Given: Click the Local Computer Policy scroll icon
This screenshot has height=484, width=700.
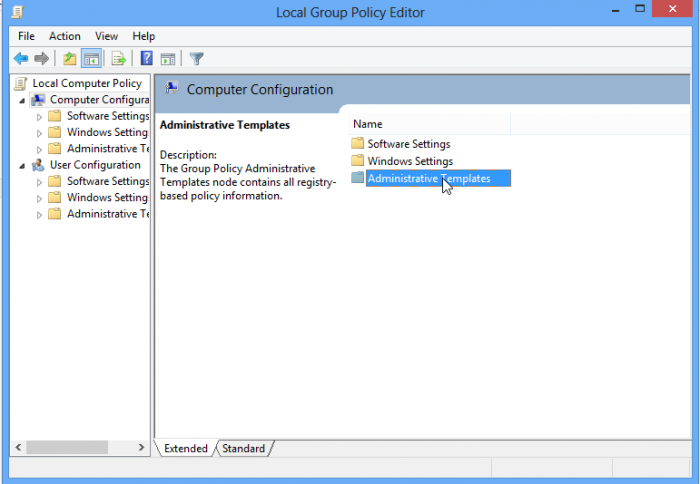Looking at the screenshot, I should pyautogui.click(x=21, y=83).
